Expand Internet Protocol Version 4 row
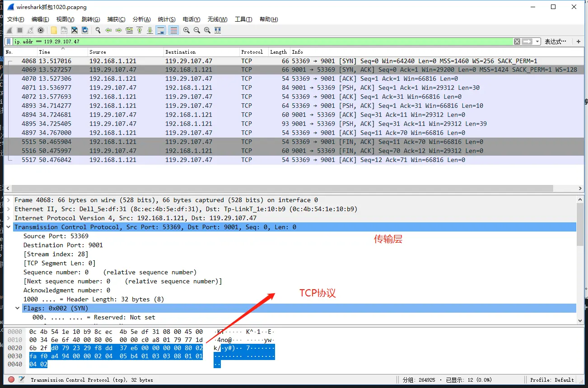Screen dimensions: 588x388 pos(8,218)
